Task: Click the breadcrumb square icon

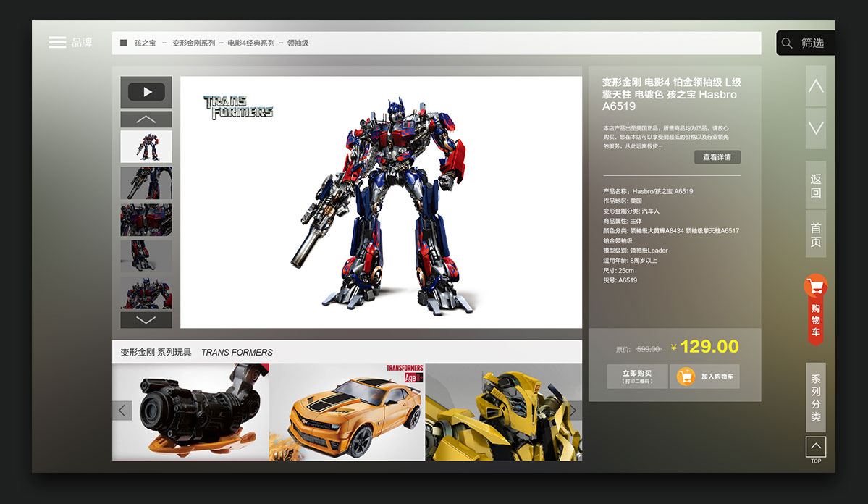Action: [124, 43]
